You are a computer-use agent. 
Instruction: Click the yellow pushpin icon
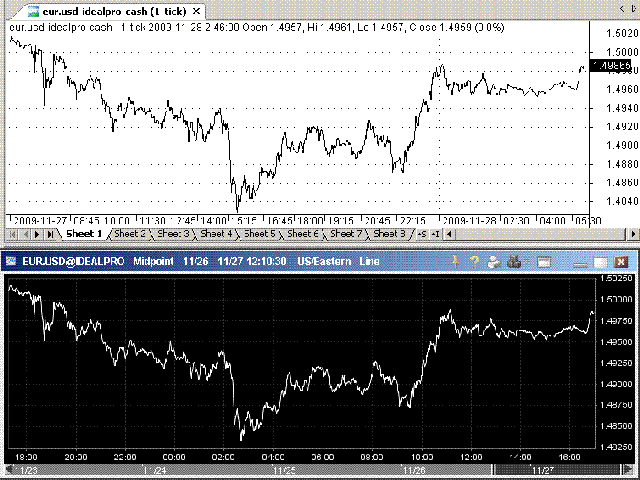pos(456,261)
